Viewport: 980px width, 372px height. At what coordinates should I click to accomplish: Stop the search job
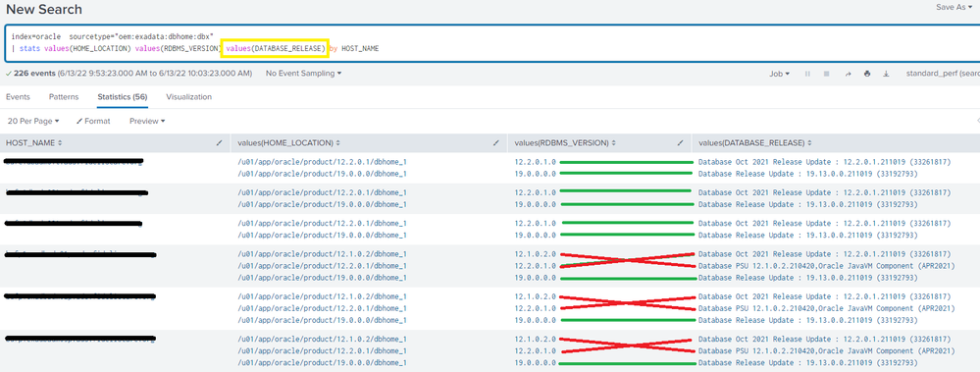pos(826,74)
